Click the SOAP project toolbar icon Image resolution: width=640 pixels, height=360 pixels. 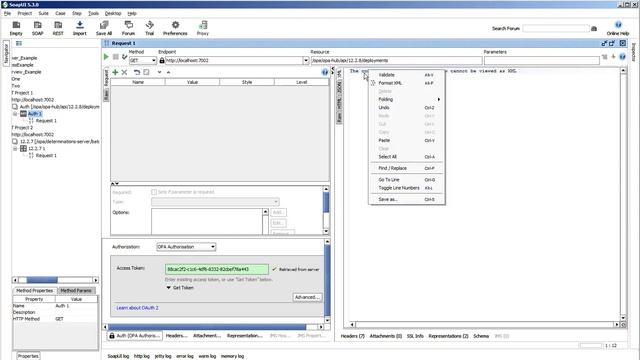point(38,28)
